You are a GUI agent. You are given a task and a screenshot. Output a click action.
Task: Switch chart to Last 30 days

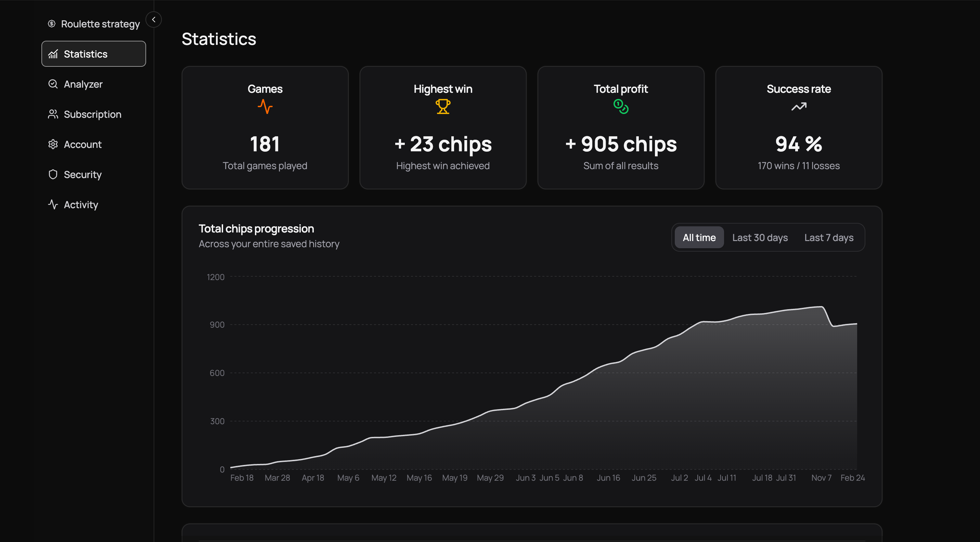point(760,237)
